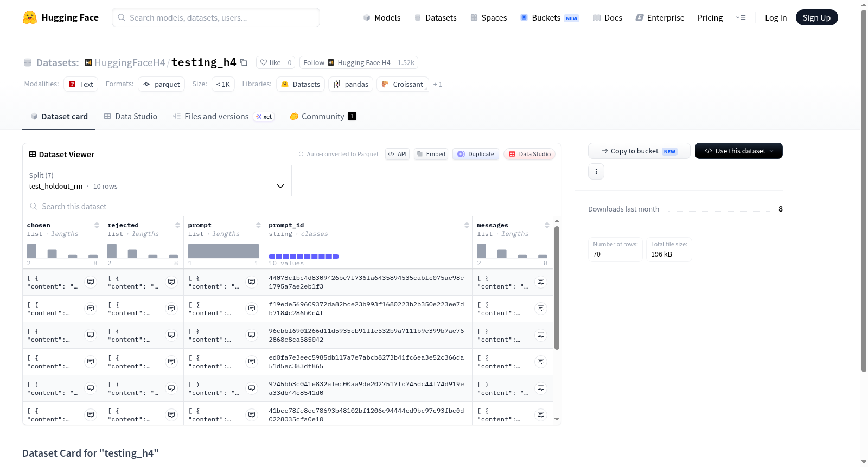868x467 pixels.
Task: Open chosen cell conversation icon in f19ede569609 row
Action: coord(91,309)
